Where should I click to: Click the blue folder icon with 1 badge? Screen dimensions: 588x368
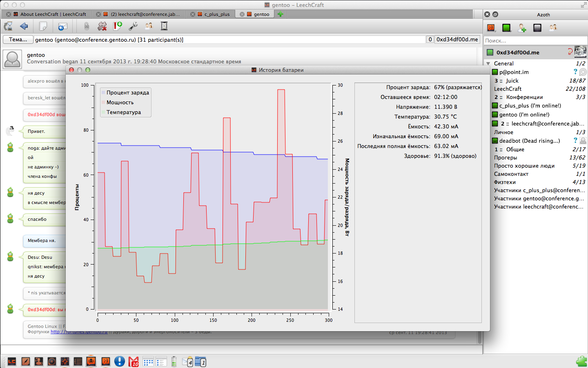coord(200,362)
